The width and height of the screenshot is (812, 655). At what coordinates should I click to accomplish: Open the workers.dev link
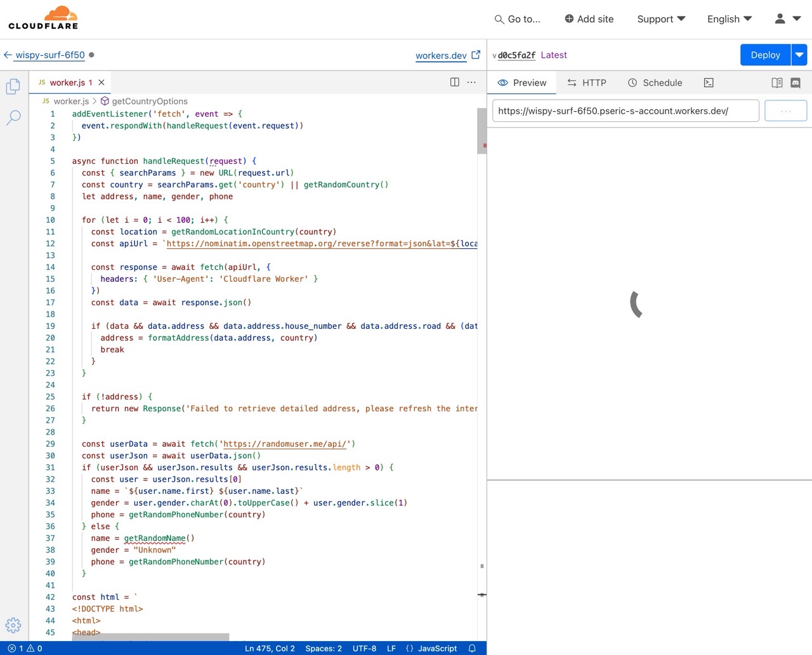(441, 56)
